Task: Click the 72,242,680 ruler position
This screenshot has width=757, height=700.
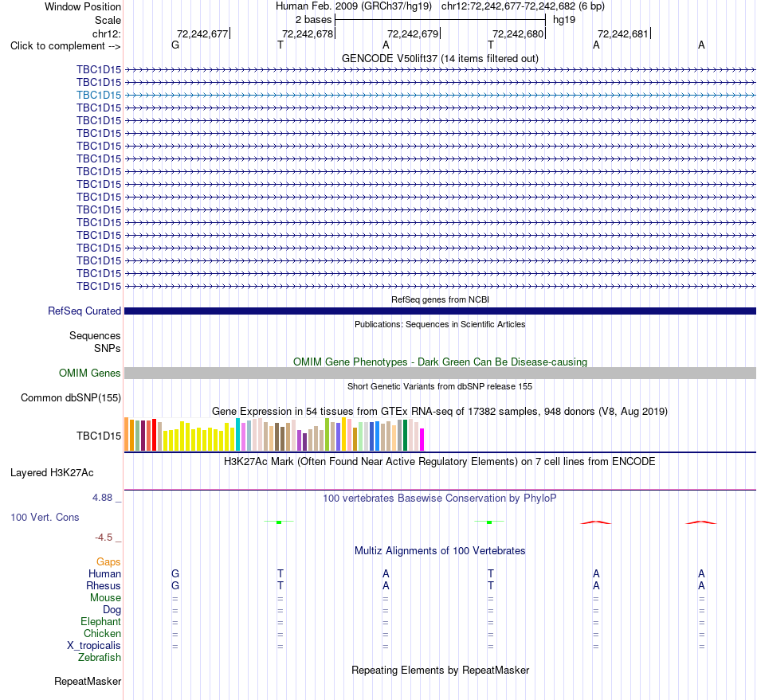Action: click(x=518, y=33)
